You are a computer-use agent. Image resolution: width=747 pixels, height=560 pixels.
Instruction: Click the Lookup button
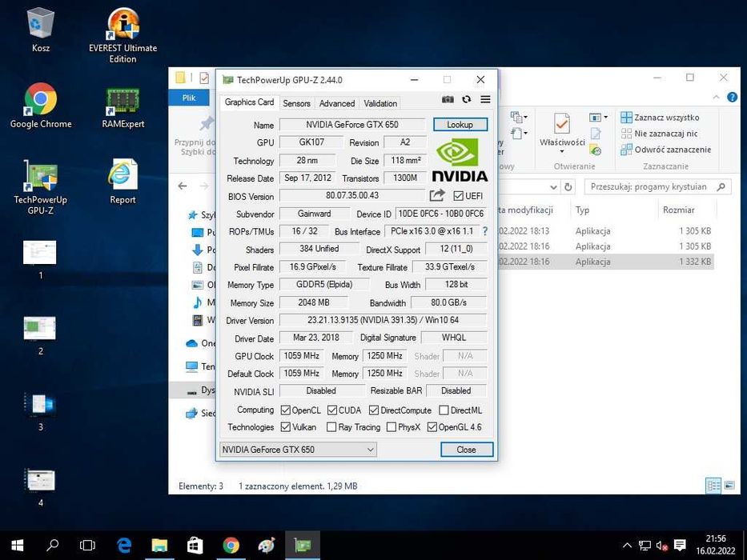tap(460, 125)
